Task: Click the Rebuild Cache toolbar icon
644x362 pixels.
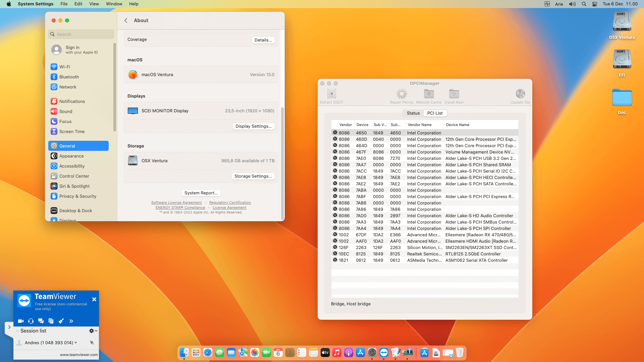Action: coord(429,94)
